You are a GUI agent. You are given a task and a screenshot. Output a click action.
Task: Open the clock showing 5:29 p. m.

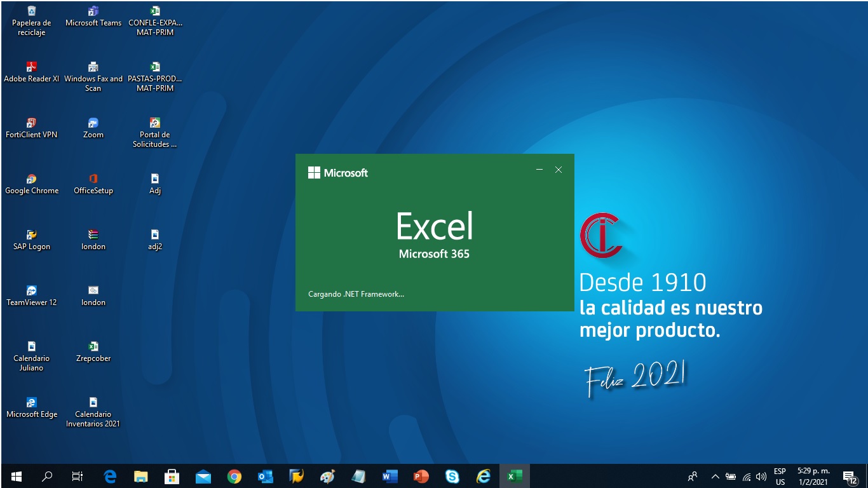(x=813, y=476)
